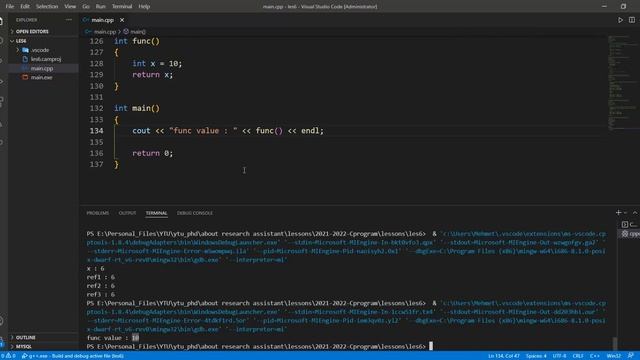Open Source Control view in activity bar
The height and width of the screenshot is (360, 640).
click(2, 61)
